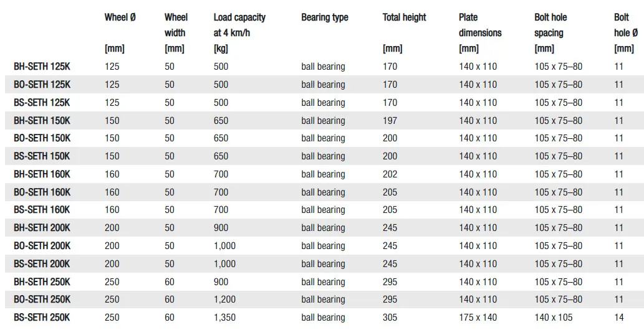644x330 pixels.
Task: Select the 140 x 105 bolt spacing cell
Action: pyautogui.click(x=553, y=318)
